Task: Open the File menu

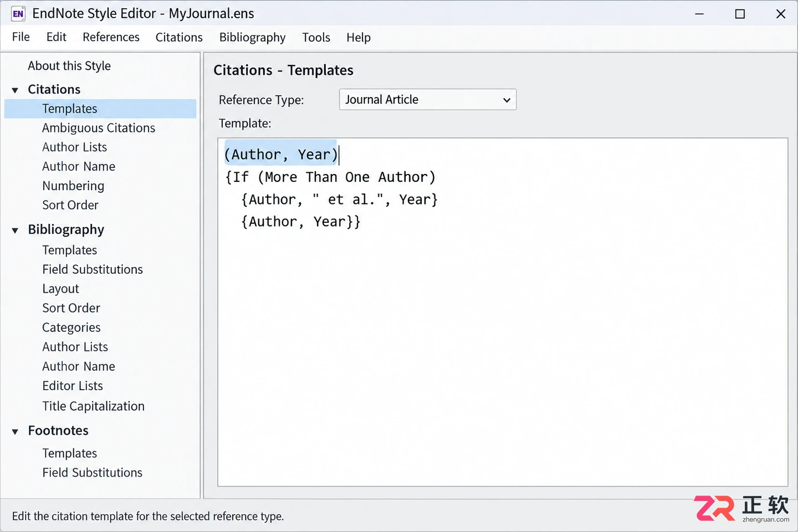Action: point(21,37)
